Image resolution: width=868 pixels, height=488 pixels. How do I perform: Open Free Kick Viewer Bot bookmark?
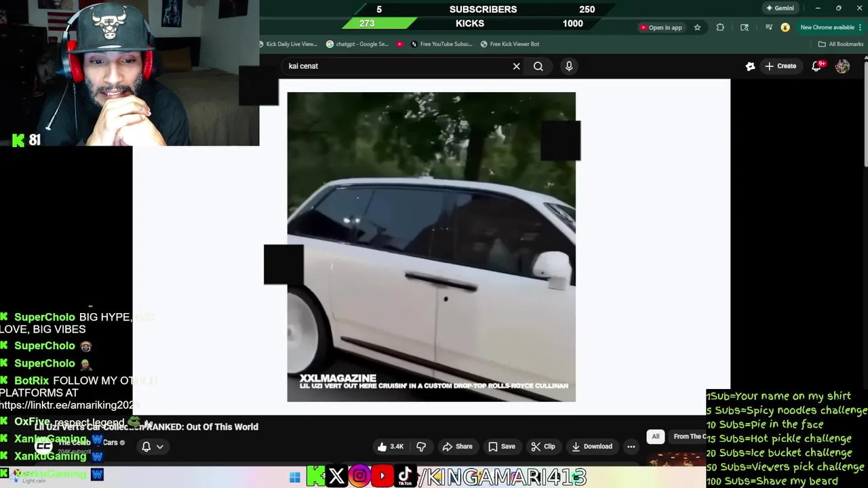(x=510, y=44)
